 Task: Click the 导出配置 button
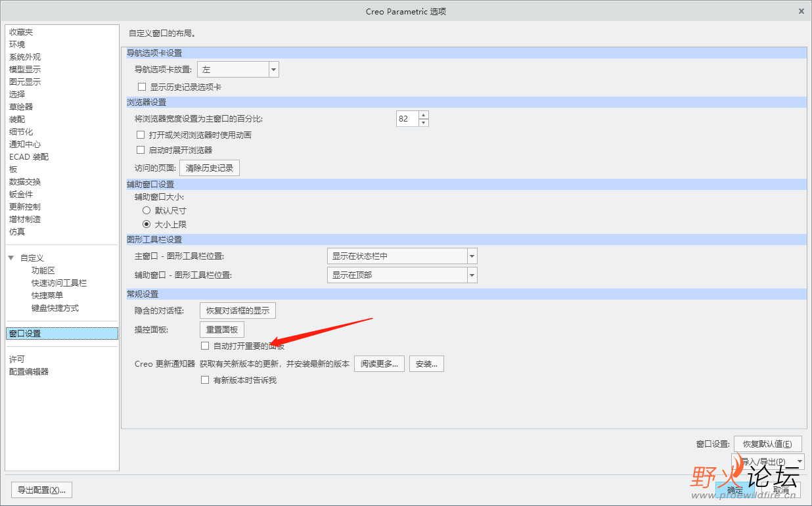[42, 490]
